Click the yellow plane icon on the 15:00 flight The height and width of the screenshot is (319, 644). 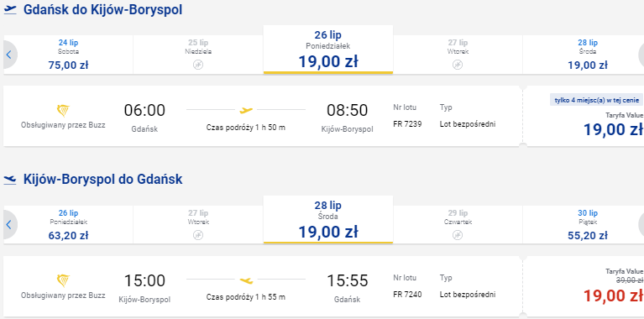(x=246, y=280)
